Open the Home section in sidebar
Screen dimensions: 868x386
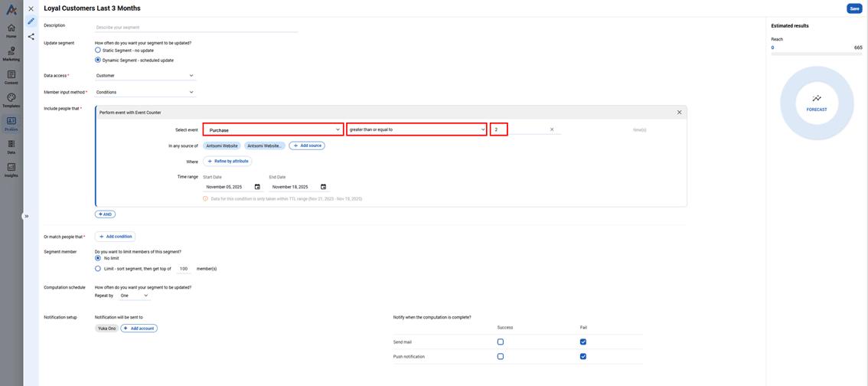point(11,31)
